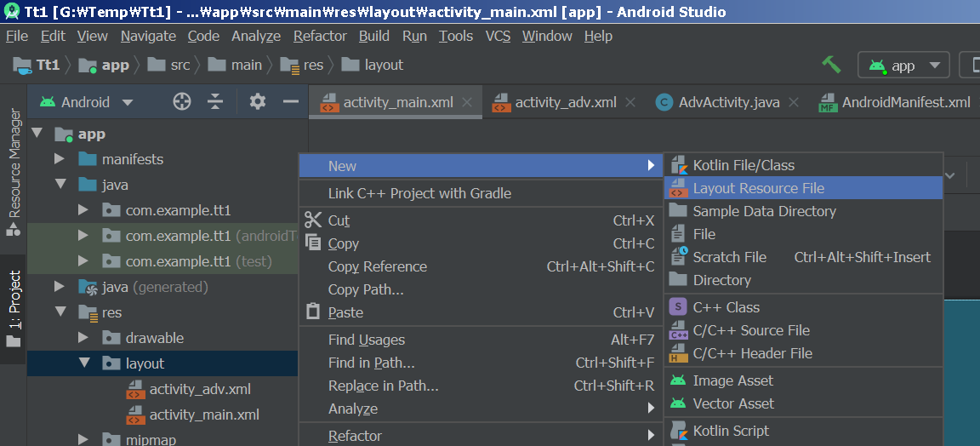Click Link C++ Project with Gradle
The height and width of the screenshot is (446, 980).
(480, 193)
